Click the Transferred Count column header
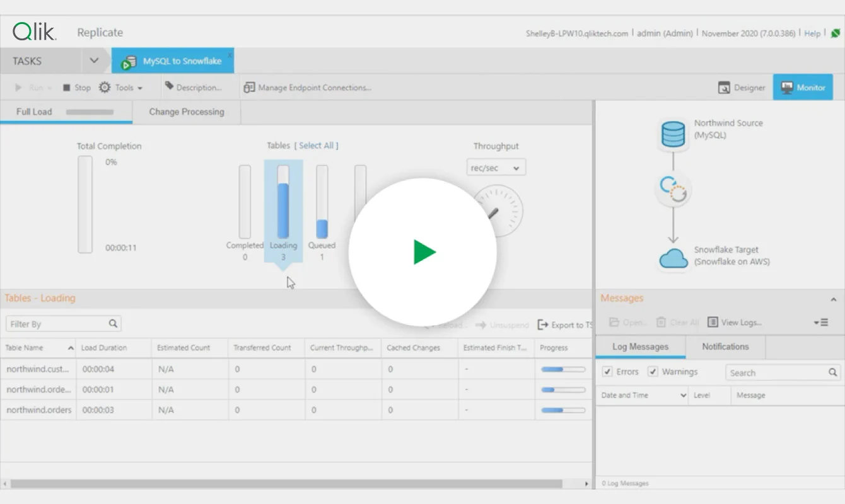This screenshot has width=845, height=504. coord(266,348)
